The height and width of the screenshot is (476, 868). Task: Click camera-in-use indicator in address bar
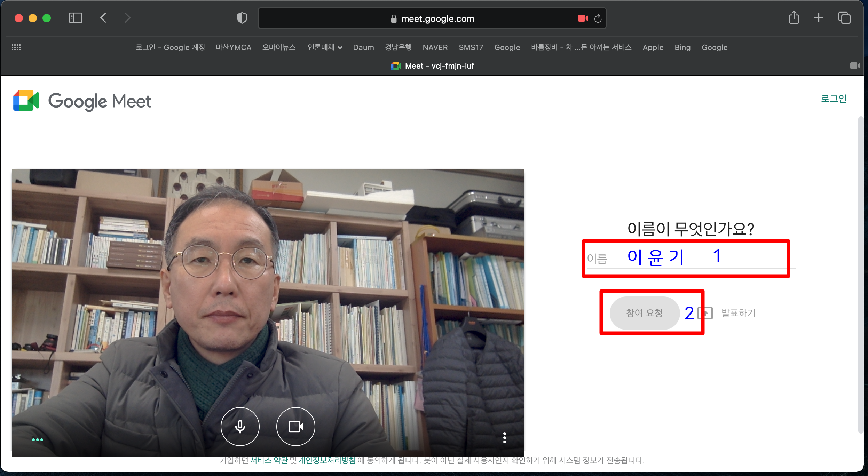[x=583, y=18]
